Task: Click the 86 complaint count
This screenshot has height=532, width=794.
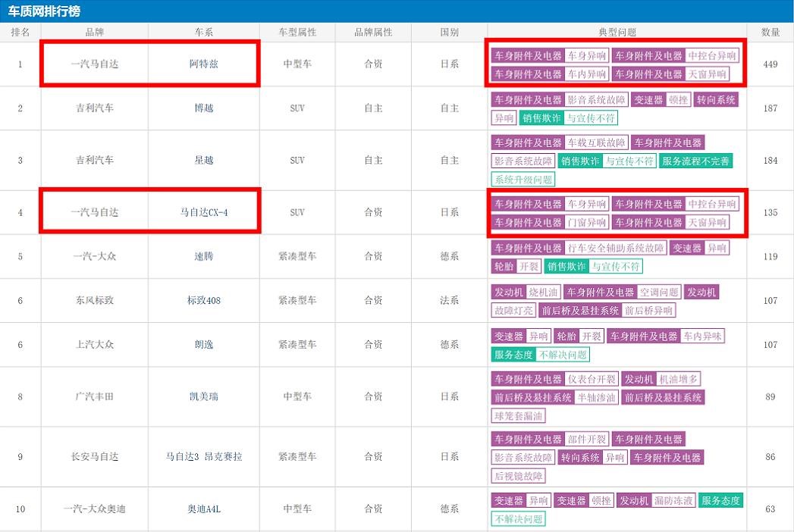Action: tap(770, 456)
